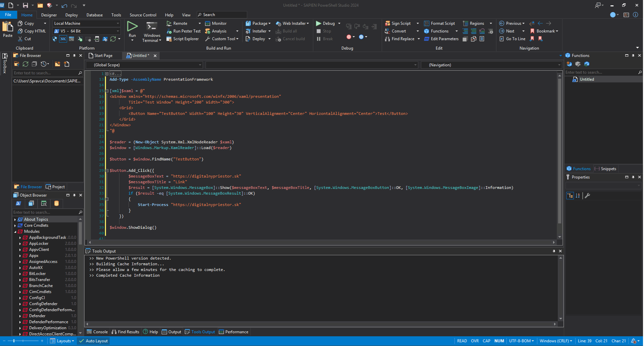
Task: Toggle Auto Layout in the status bar
Action: pyautogui.click(x=94, y=341)
